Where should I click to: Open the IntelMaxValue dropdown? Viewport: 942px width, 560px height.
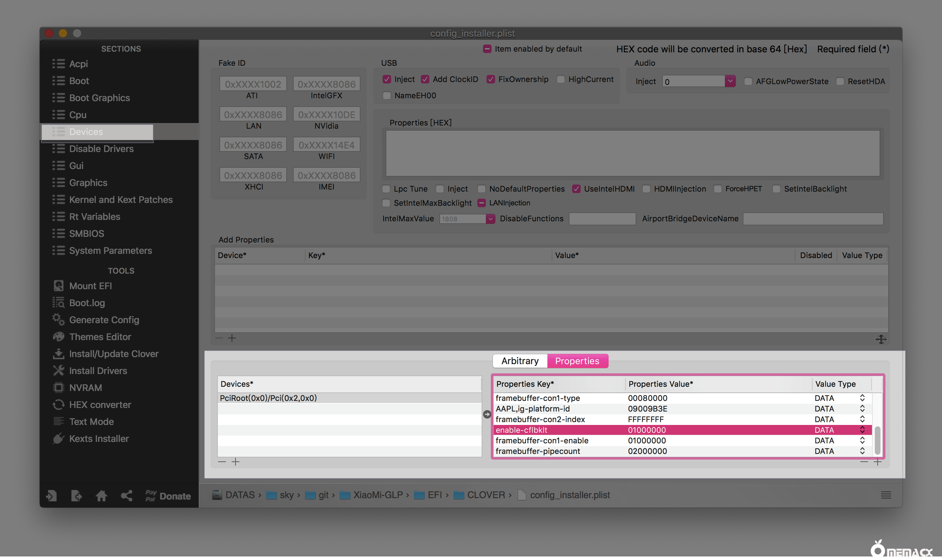490,219
